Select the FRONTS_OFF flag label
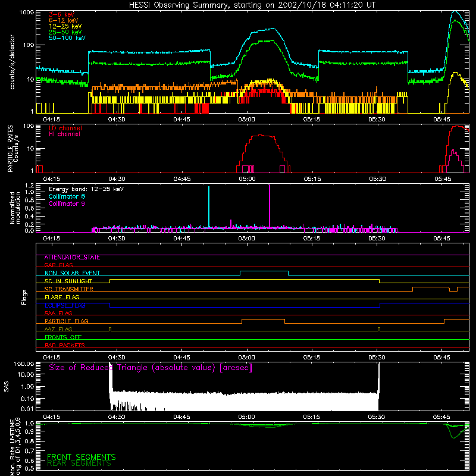476x476 pixels. [x=63, y=337]
